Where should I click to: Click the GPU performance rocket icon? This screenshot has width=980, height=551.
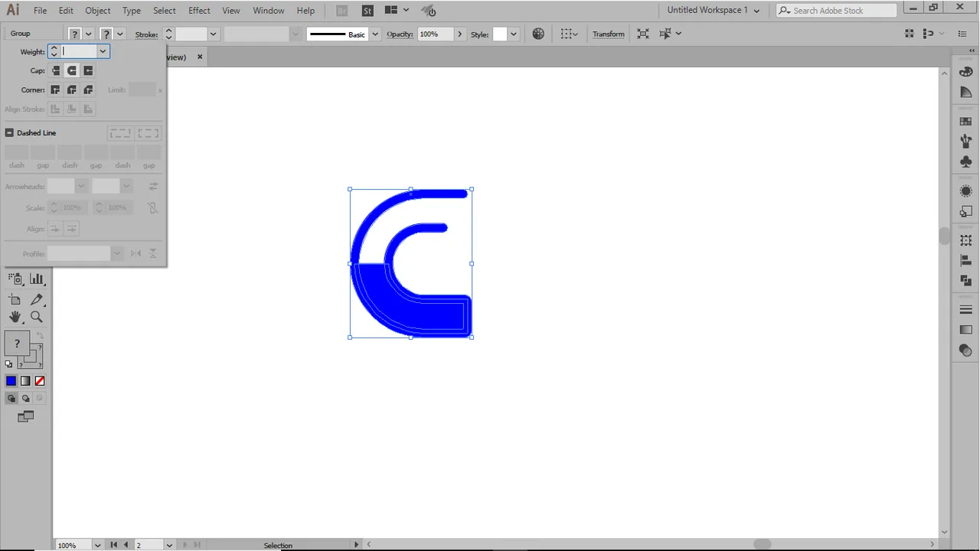[429, 11]
